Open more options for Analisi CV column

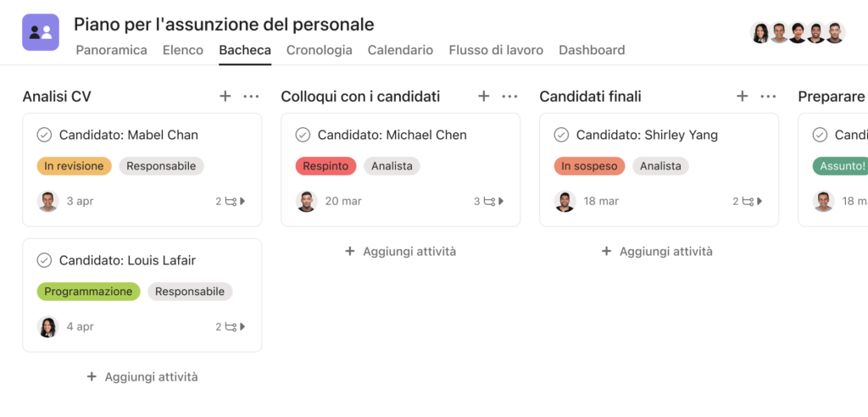point(251,97)
